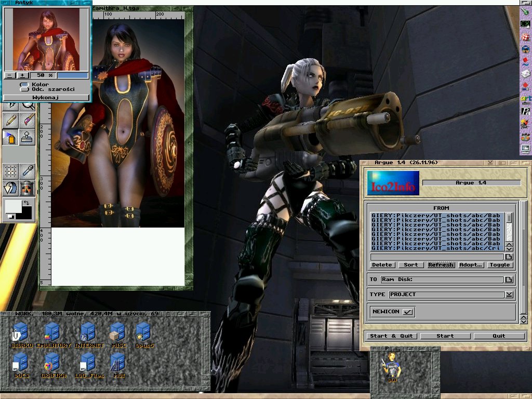Click the Antyk preview thumbnail image
Image resolution: width=532 pixels, height=399 pixels.
46,39
